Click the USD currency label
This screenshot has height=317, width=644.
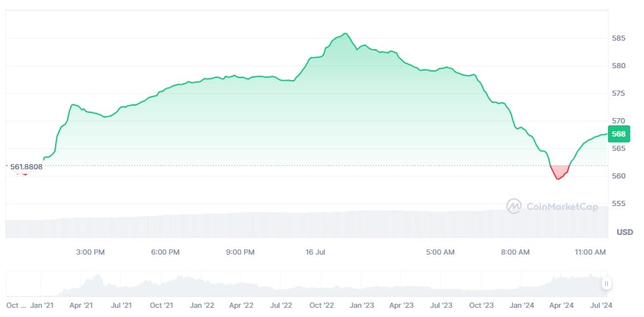625,232
